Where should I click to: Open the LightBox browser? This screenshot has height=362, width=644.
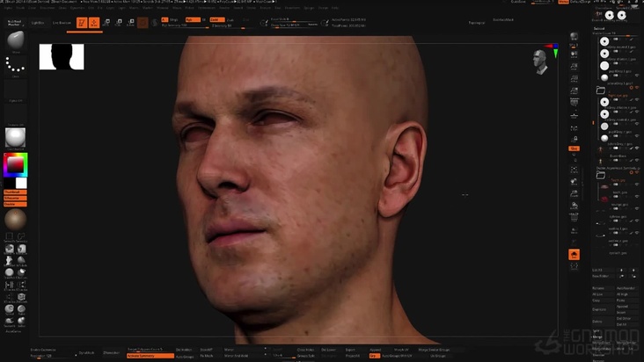(x=38, y=22)
